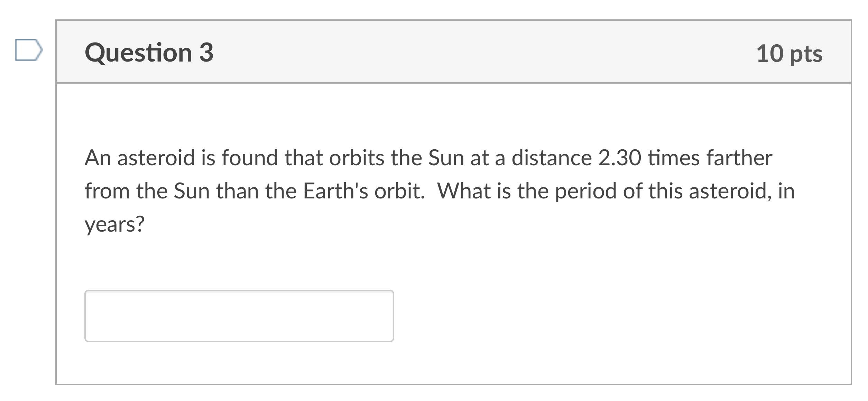
Task: Collapse the question content area
Action: coord(450,52)
